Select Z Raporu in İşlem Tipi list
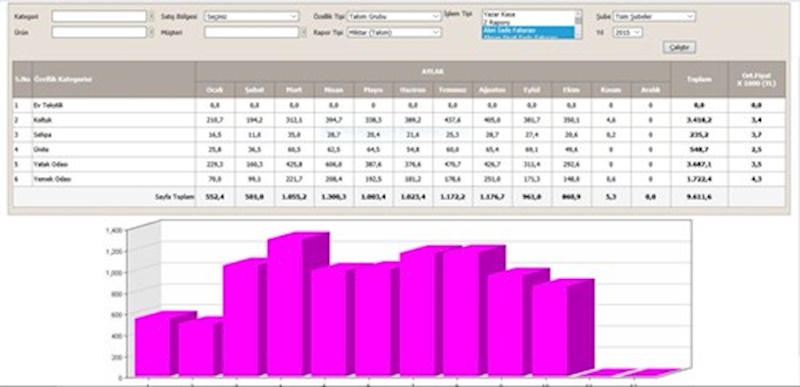 528,22
